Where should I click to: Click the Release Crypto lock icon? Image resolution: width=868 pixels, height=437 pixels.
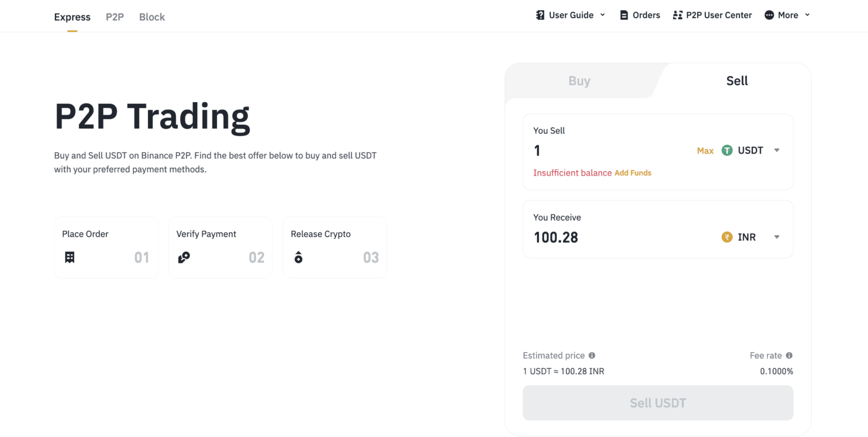298,257
